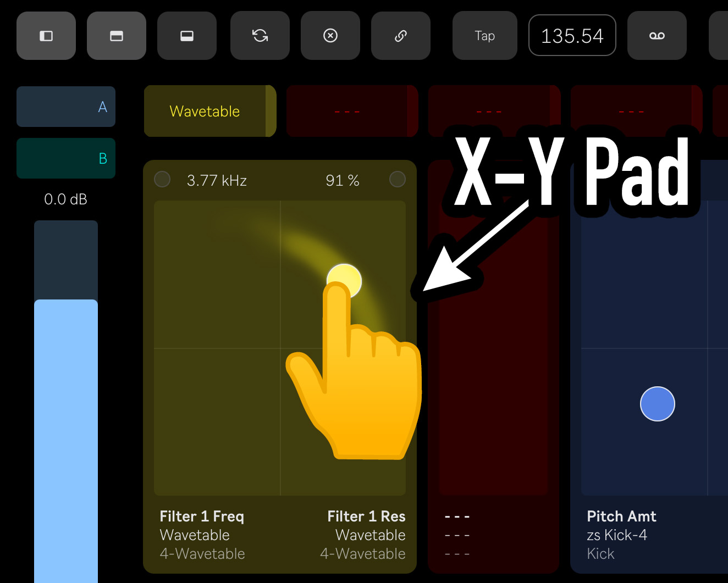Click the Filter 1 Freq label
This screenshot has width=728, height=583.
pyautogui.click(x=202, y=517)
